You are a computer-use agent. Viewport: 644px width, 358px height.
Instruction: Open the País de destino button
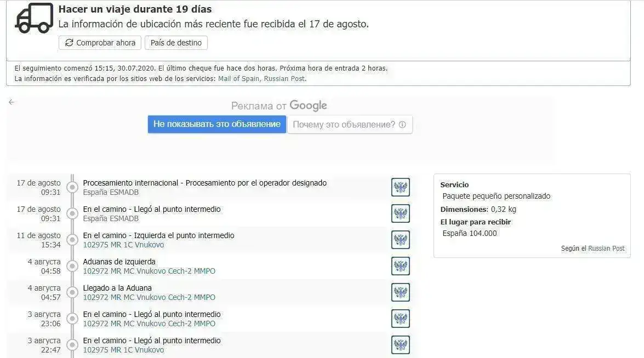176,43
